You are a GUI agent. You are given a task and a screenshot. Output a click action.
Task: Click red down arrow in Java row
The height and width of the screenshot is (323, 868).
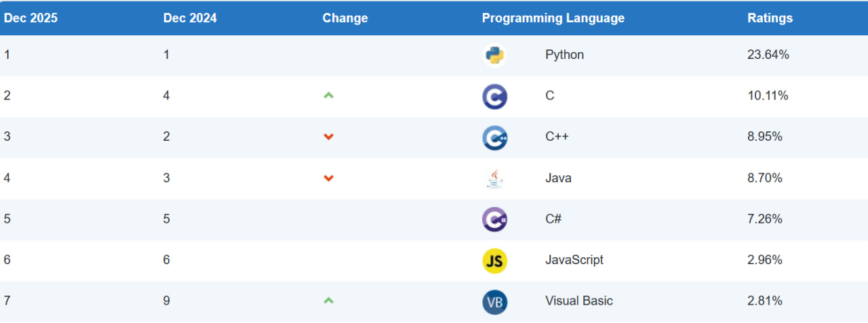[x=329, y=179]
